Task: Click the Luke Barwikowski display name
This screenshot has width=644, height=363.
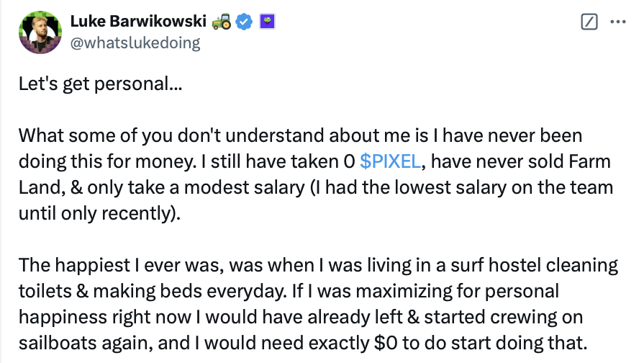Action: [138, 21]
